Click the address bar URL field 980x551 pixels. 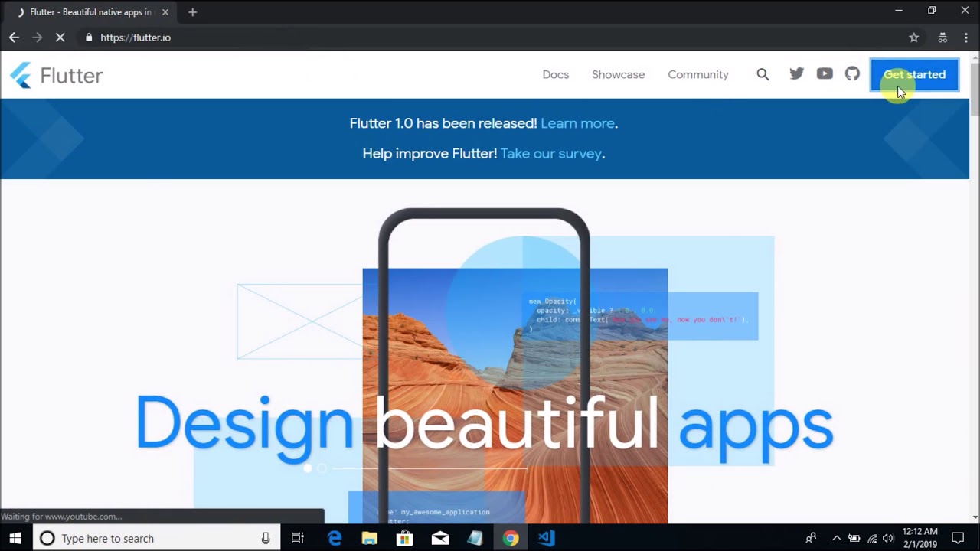(x=490, y=37)
